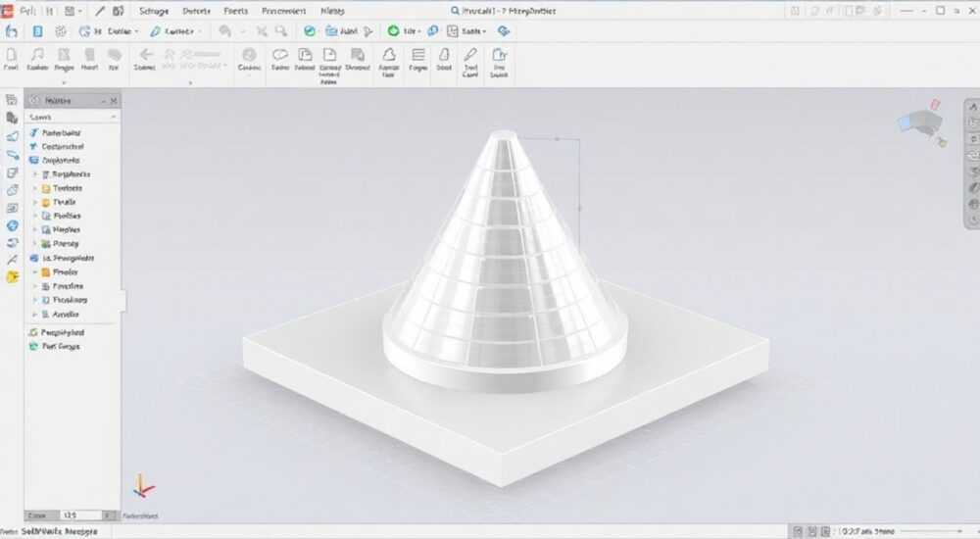Viewport: 980px width, 539px height.
Task: Click the first of three view-mode icons in the status bar
Action: click(798, 531)
